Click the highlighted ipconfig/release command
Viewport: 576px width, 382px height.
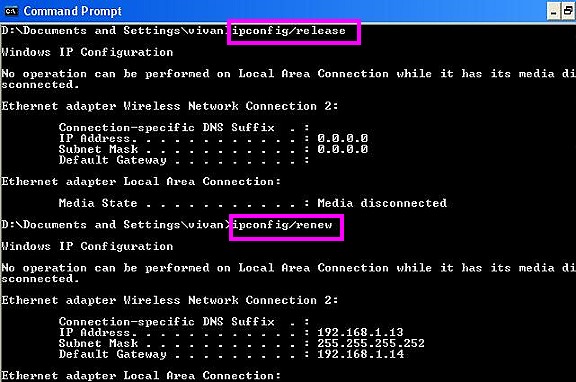pyautogui.click(x=289, y=31)
